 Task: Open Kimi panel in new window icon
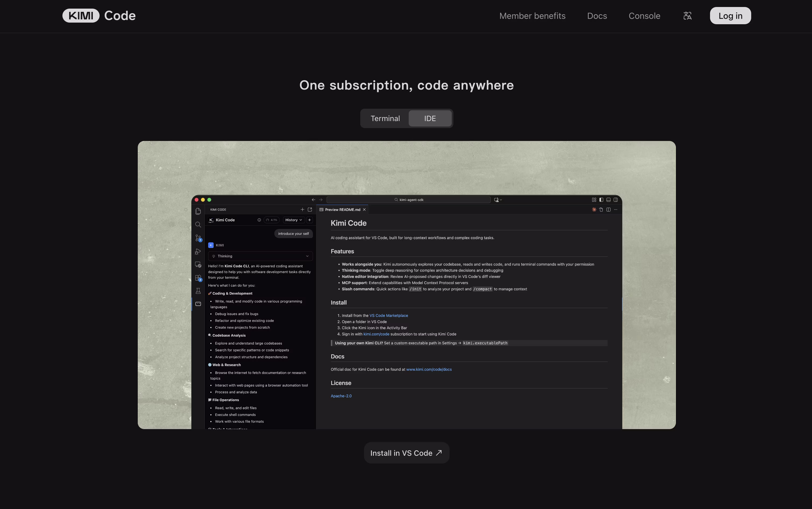point(310,209)
